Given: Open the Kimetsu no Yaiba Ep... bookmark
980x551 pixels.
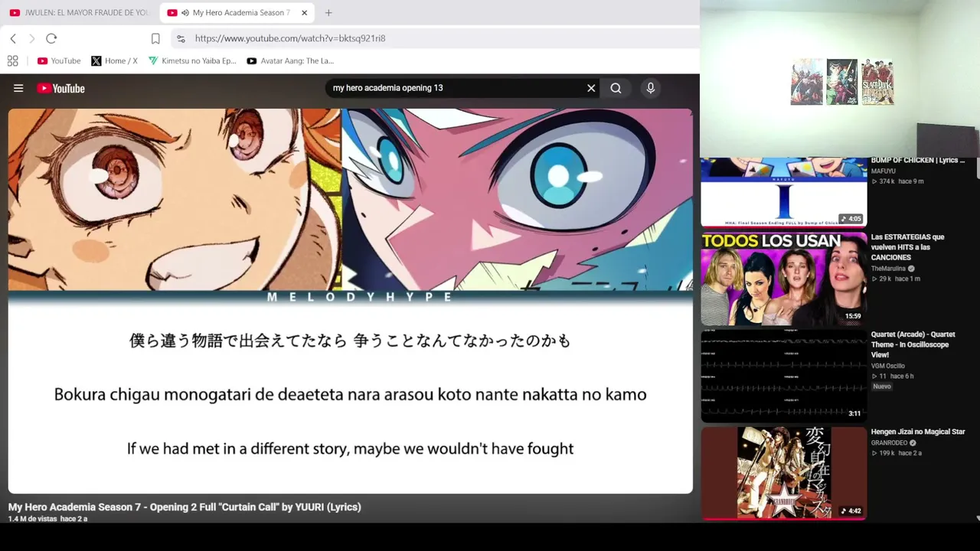Looking at the screenshot, I should coord(192,60).
